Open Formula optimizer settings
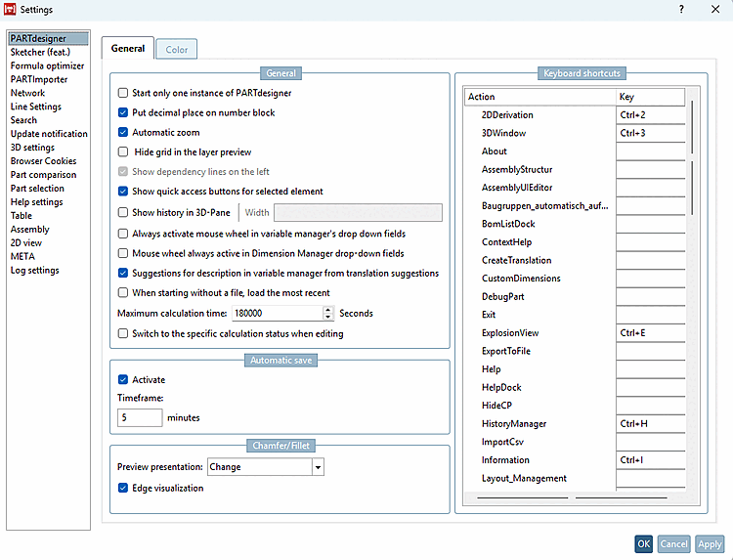The height and width of the screenshot is (560, 733). click(47, 65)
